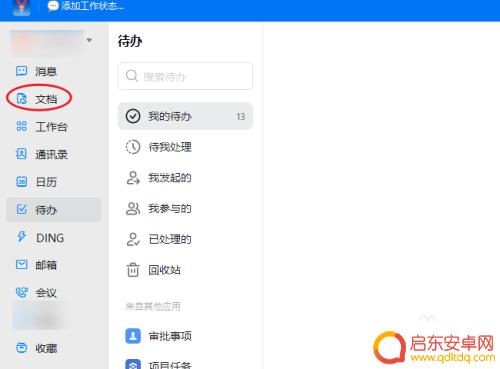The image size is (500, 369).
Task: Click the 添加工作状态 speech bubble icon
Action: (53, 6)
